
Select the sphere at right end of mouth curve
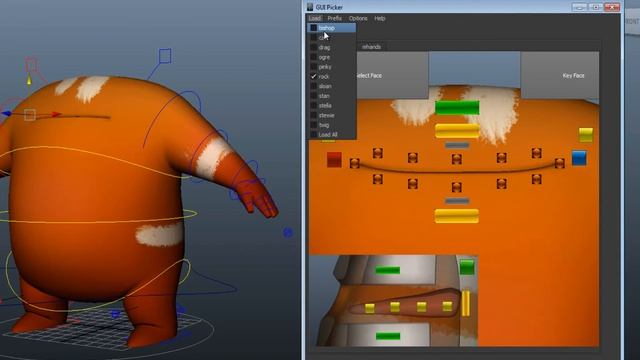(560, 163)
